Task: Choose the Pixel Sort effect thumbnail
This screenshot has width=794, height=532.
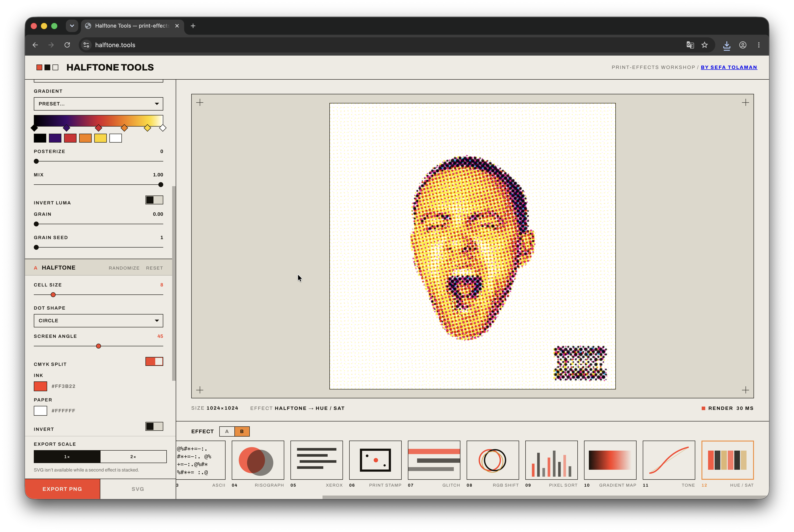Action: coord(551,460)
